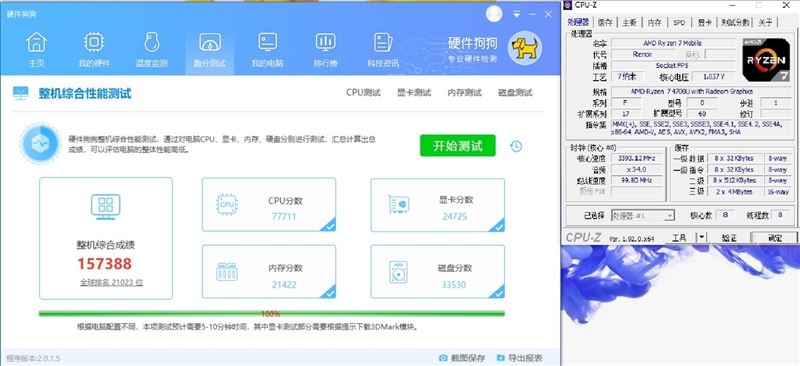Click the 确定 button in CPU-Z
Viewport: 800px width, 366px height.
pyautogui.click(x=774, y=238)
